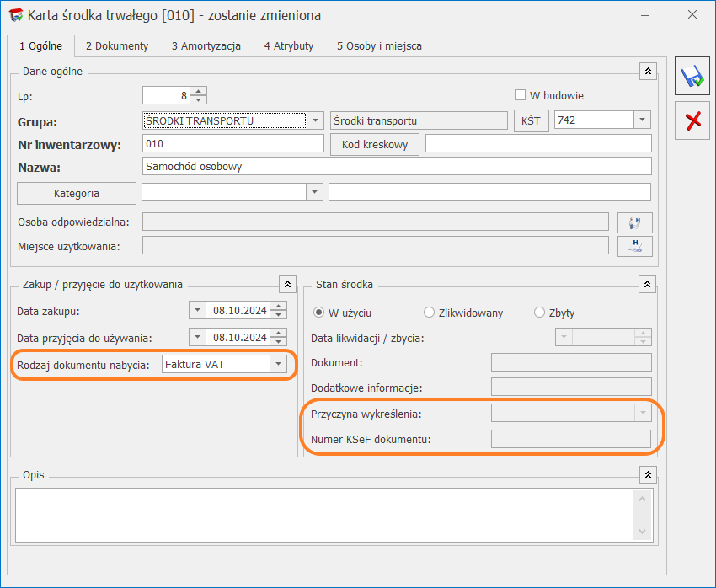The image size is (716, 588).
Task: Click the barcode input field
Action: [538, 143]
